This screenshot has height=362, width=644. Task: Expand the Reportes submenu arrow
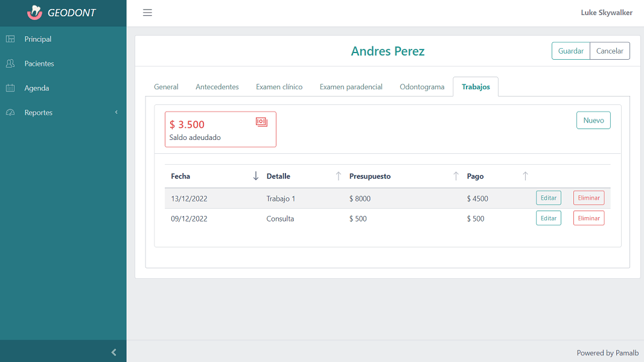coord(116,113)
